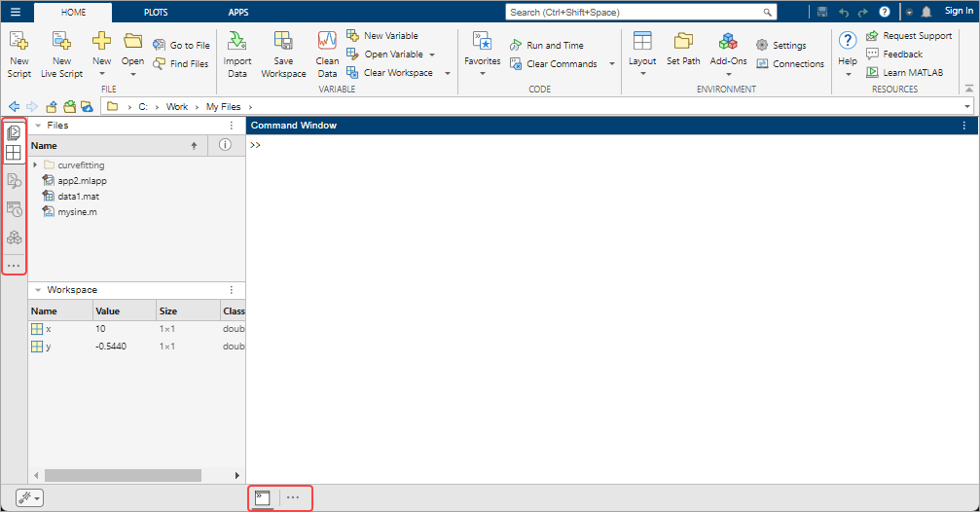Click Request Support
Screen dimensions: 980x512
pyautogui.click(x=909, y=36)
